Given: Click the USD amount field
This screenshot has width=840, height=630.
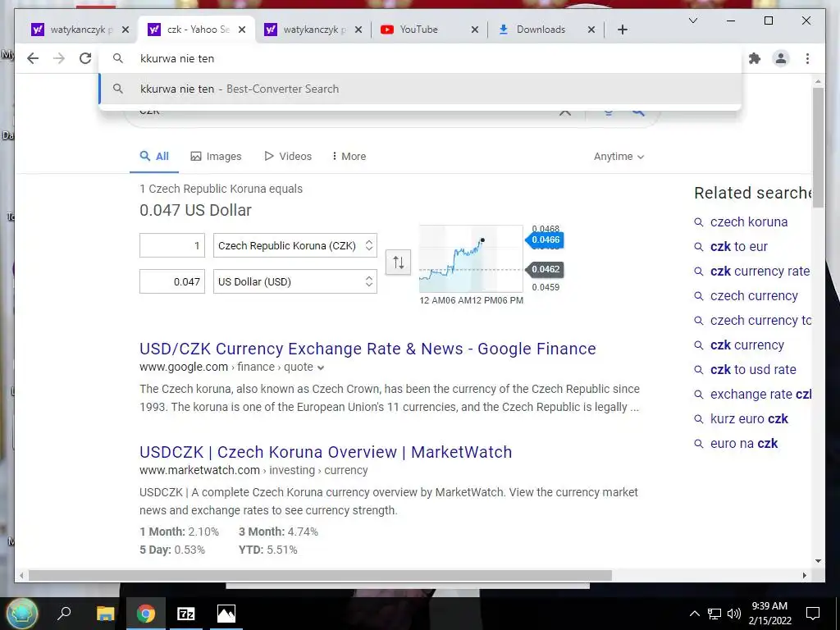Looking at the screenshot, I should 172,281.
